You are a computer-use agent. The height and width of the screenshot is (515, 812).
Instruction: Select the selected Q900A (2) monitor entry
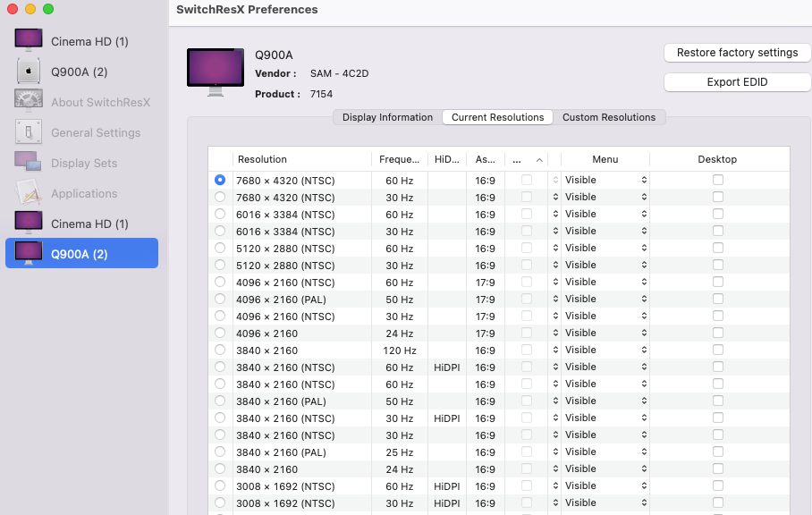tap(81, 254)
